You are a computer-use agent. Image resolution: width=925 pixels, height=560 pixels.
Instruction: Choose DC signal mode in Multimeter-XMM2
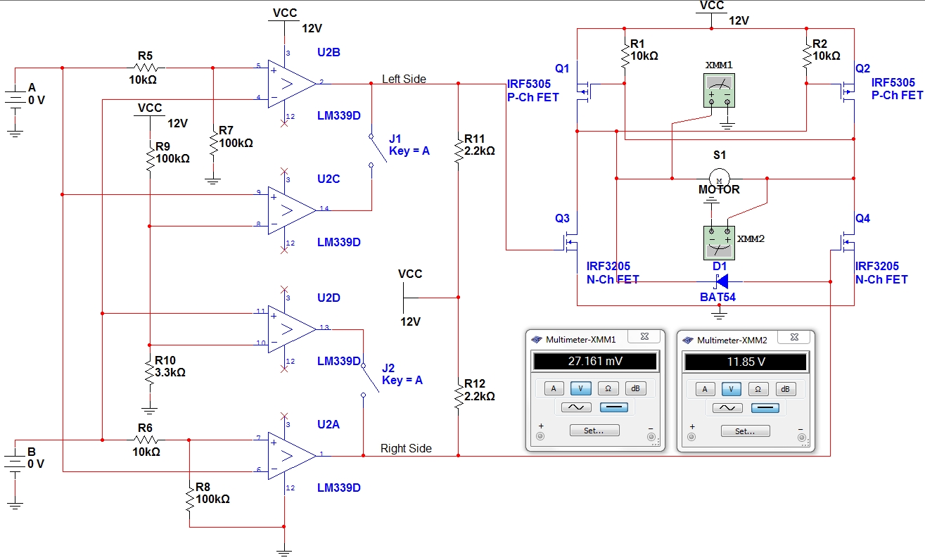click(765, 407)
